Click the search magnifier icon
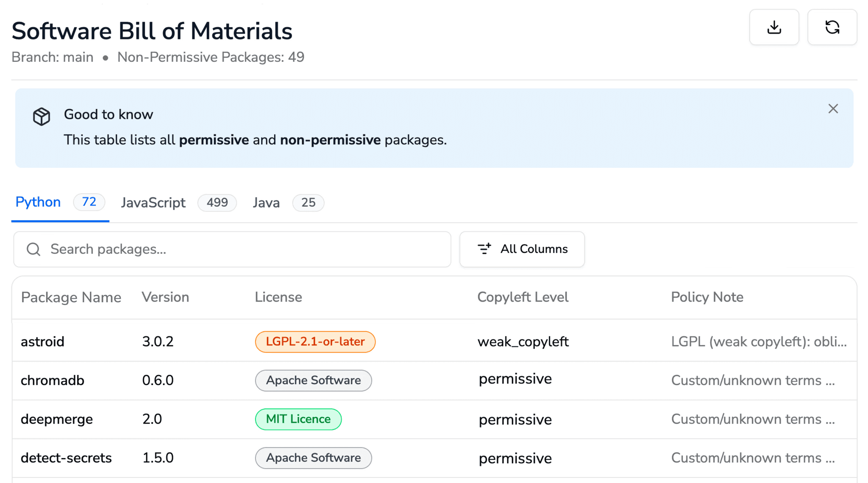The image size is (868, 483). [x=33, y=249]
